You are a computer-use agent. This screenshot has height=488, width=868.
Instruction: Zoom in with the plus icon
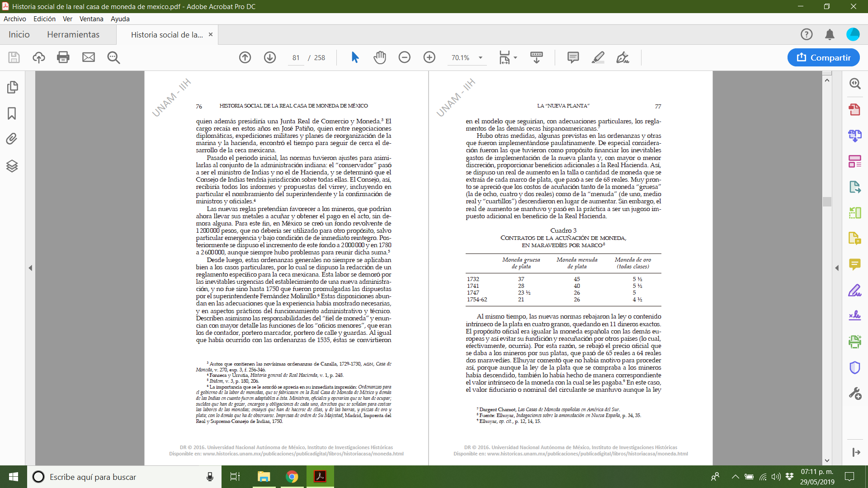point(429,57)
